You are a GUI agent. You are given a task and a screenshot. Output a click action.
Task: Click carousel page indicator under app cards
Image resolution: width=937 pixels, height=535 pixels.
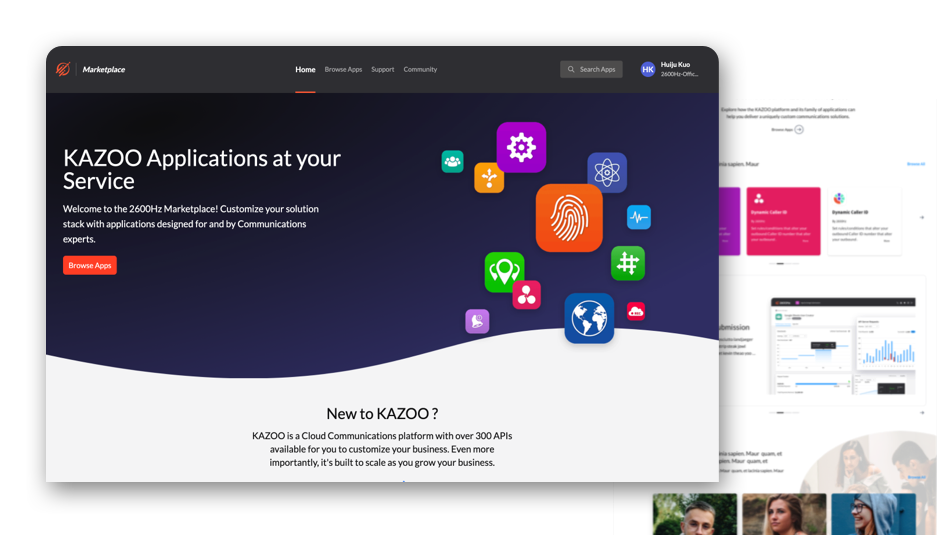pos(784,264)
